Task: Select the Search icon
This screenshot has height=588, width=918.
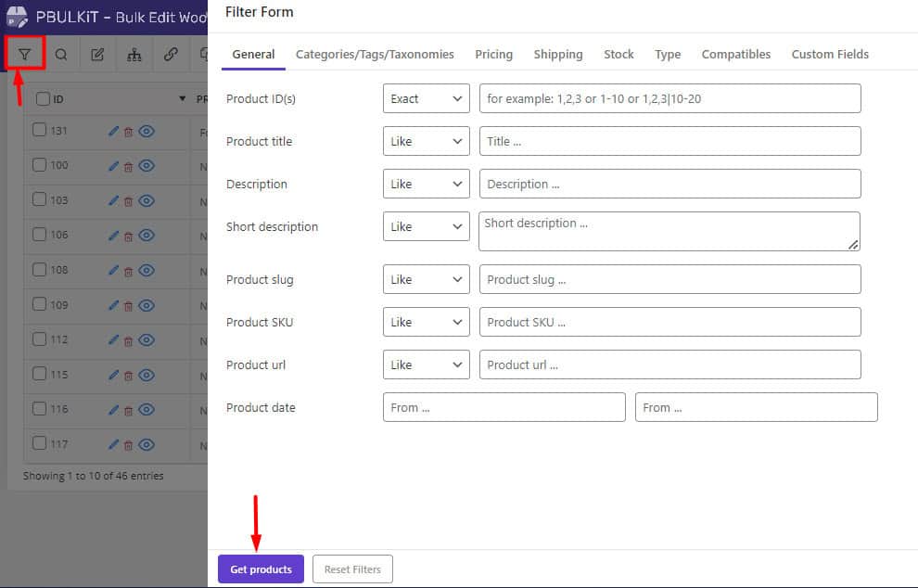Action: click(x=61, y=54)
